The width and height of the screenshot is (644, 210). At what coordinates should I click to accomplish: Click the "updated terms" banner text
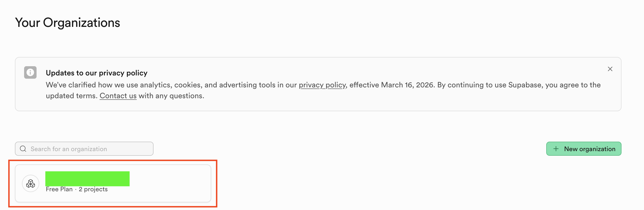coord(71,96)
